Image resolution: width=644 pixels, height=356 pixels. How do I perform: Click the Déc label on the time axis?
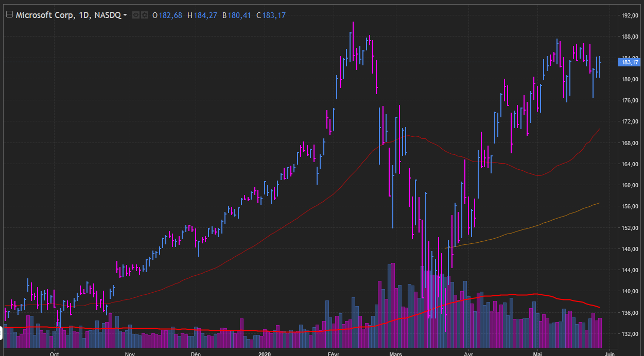196,354
